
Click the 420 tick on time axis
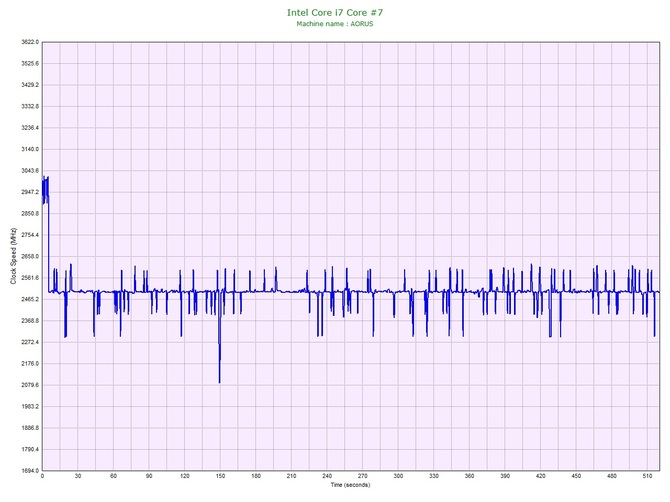pyautogui.click(x=541, y=476)
